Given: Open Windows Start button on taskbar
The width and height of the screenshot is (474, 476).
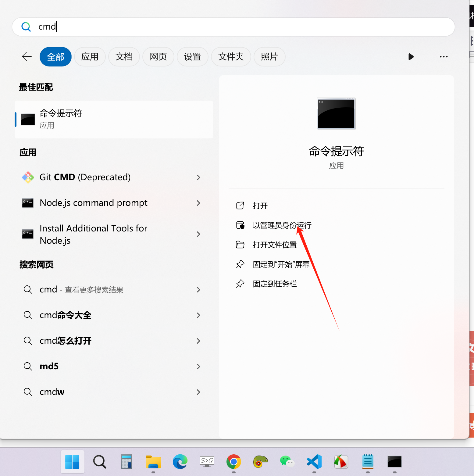Looking at the screenshot, I should point(72,462).
